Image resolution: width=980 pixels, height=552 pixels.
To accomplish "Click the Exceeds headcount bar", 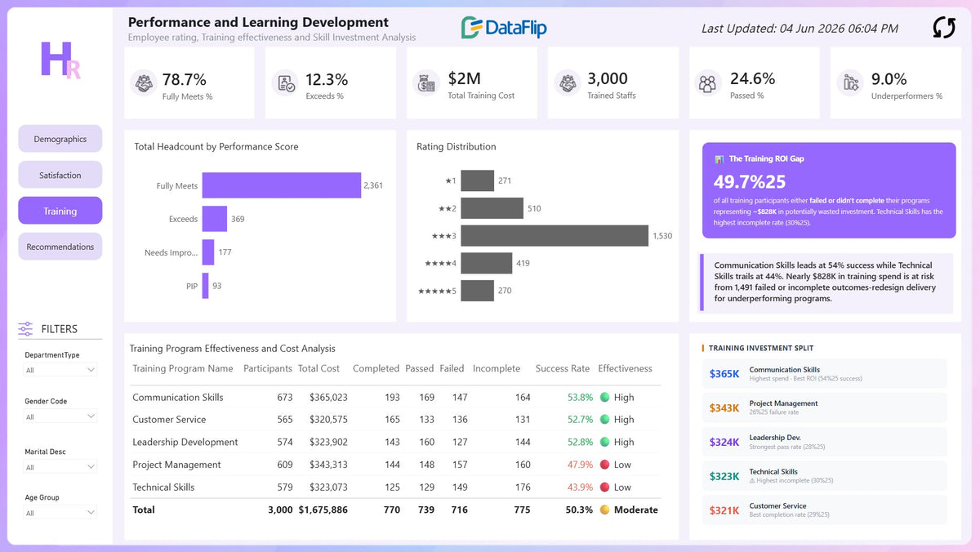I will [x=215, y=219].
